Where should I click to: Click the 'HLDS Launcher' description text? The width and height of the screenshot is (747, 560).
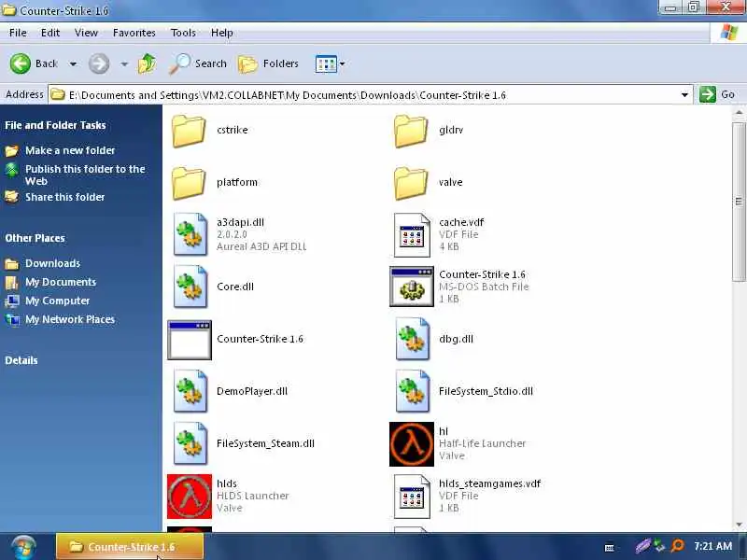[x=252, y=496]
